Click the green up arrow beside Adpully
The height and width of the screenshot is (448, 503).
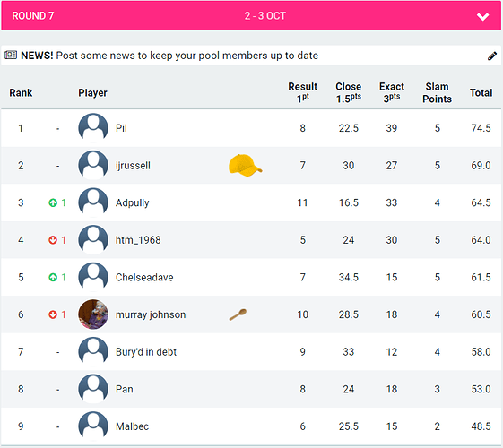[53, 202]
